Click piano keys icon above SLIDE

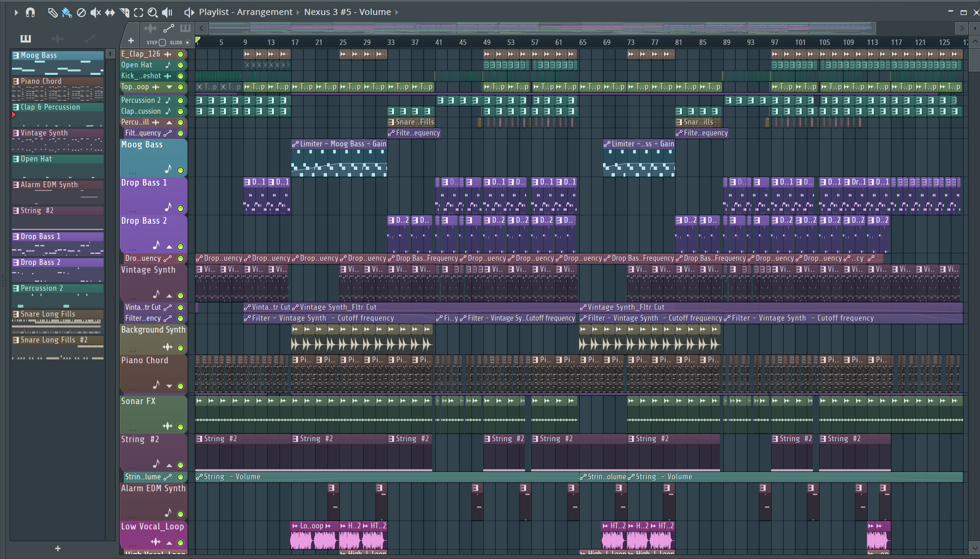[x=185, y=28]
